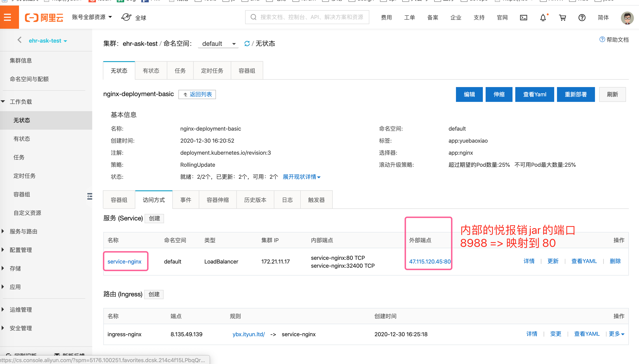The width and height of the screenshot is (639, 364).
Task: Open the default namespace dropdown
Action: [x=218, y=44]
